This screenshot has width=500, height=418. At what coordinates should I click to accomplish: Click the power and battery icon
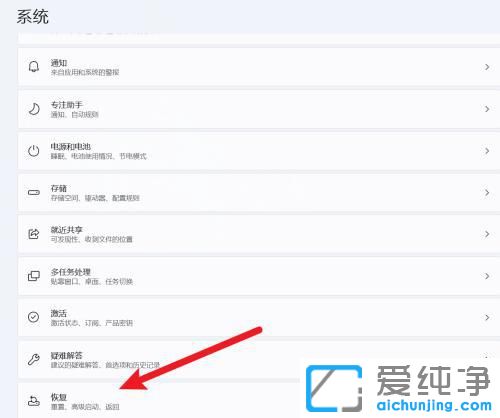pos(34,151)
